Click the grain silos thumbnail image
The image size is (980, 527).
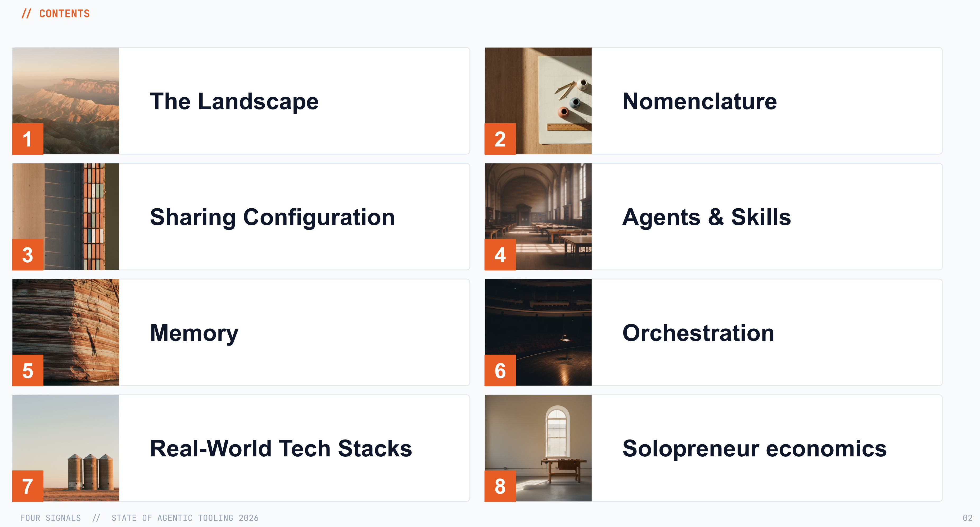[x=66, y=448]
